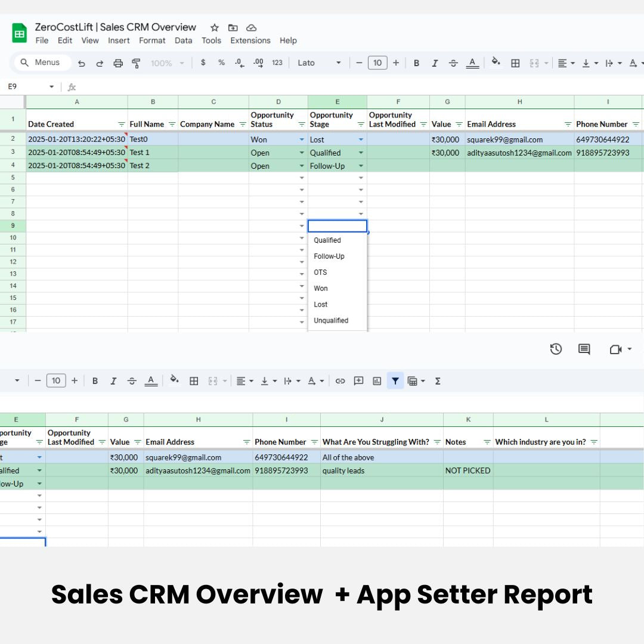Open fill color picker in the upper toolbar
This screenshot has height=644, width=644.
tap(496, 63)
